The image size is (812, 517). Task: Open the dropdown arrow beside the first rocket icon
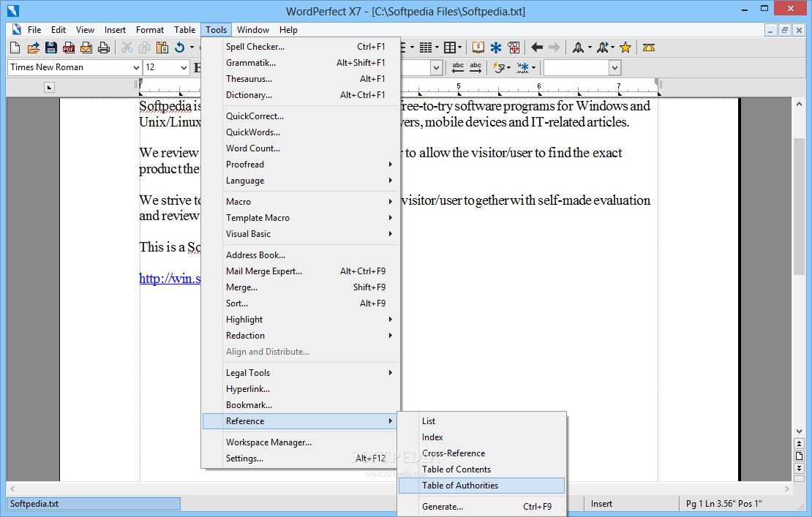pyautogui.click(x=590, y=48)
